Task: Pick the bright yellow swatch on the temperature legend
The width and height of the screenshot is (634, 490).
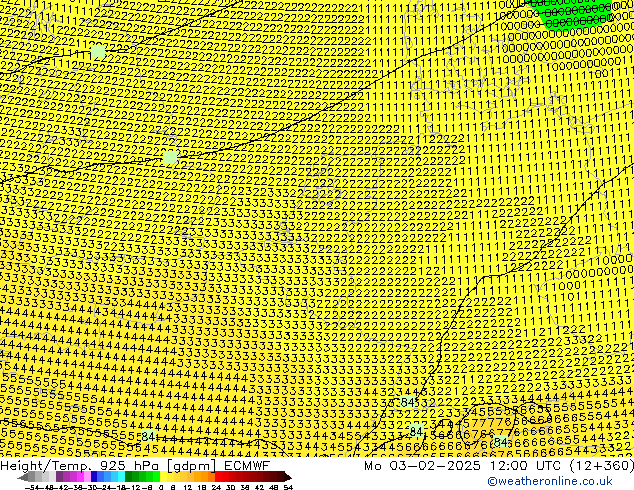Action: tap(163, 477)
